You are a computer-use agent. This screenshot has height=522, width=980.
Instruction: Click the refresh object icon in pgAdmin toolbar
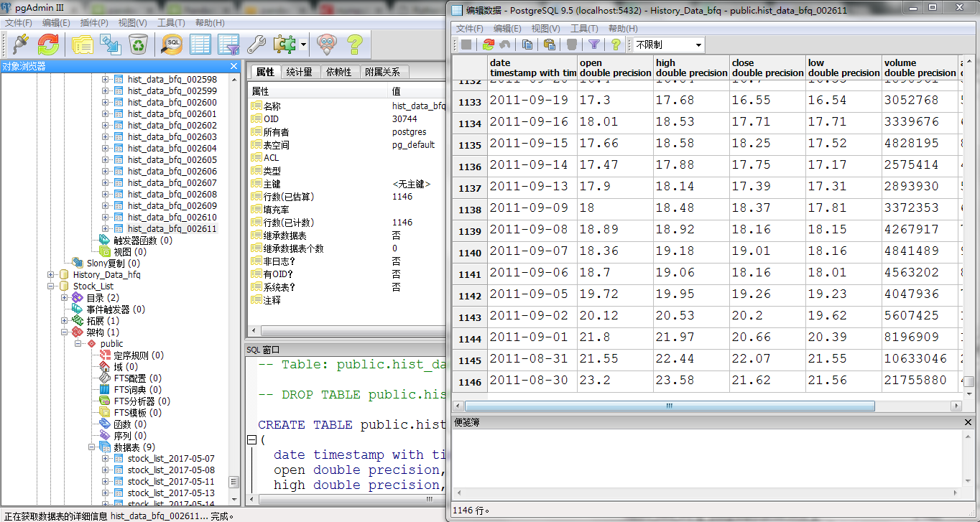pyautogui.click(x=48, y=45)
